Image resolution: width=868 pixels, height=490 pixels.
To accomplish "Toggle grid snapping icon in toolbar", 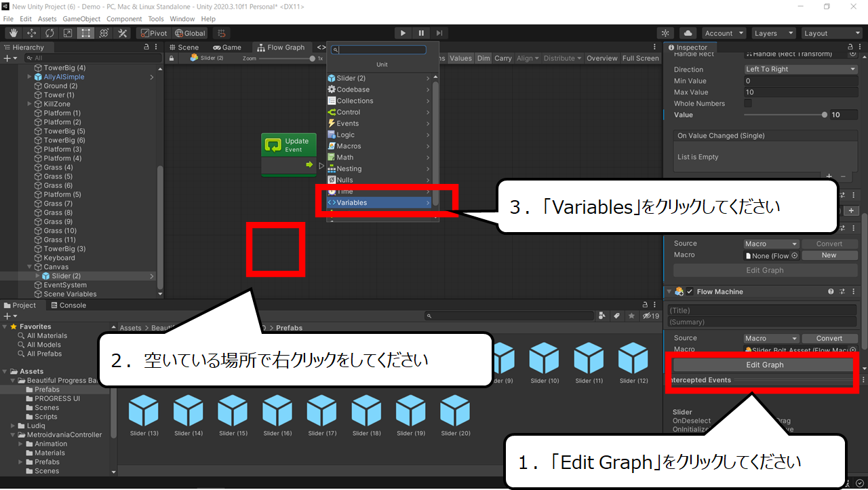I will pyautogui.click(x=221, y=33).
